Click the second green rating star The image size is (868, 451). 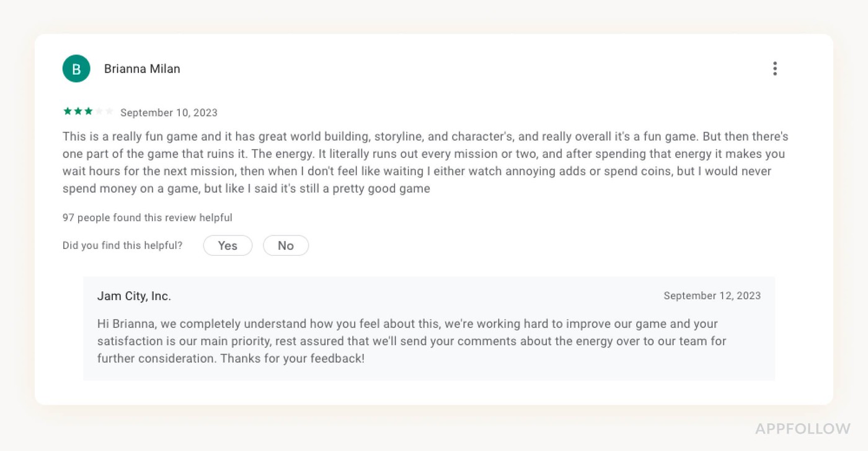(x=78, y=112)
